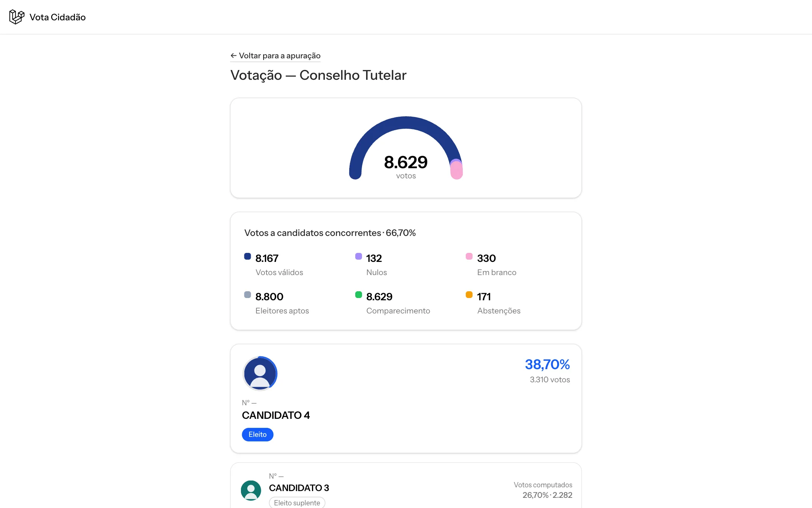Screen dimensions: 812x508
Task: Click the 8.629 votos gauge total
Action: click(x=406, y=167)
